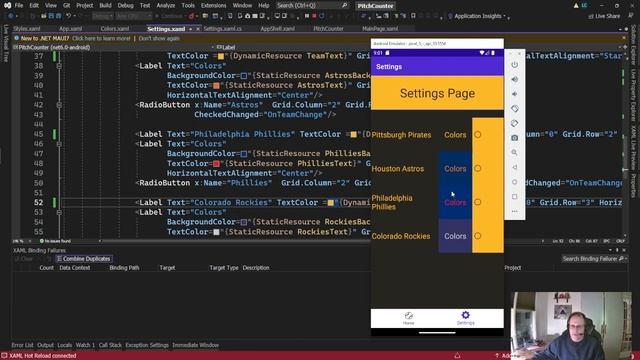Viewport: 640px width, 360px height.
Task: Click the Undo toolbar icon
Action: click(69, 16)
